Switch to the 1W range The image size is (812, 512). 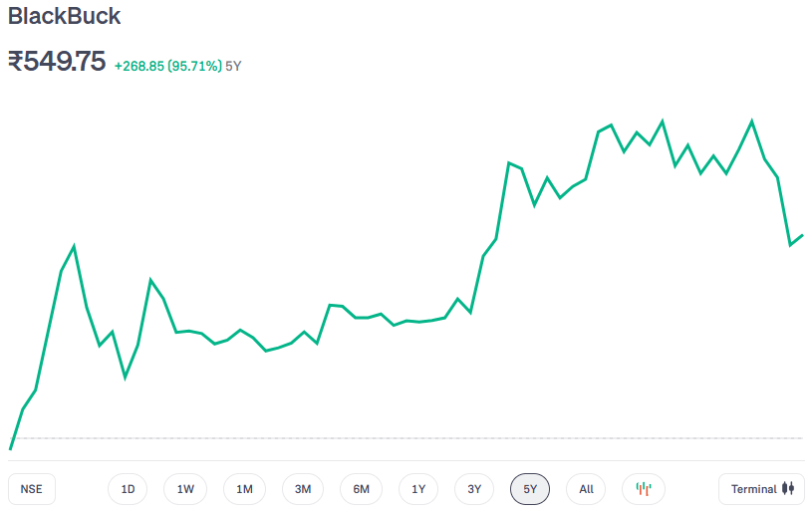coord(185,489)
